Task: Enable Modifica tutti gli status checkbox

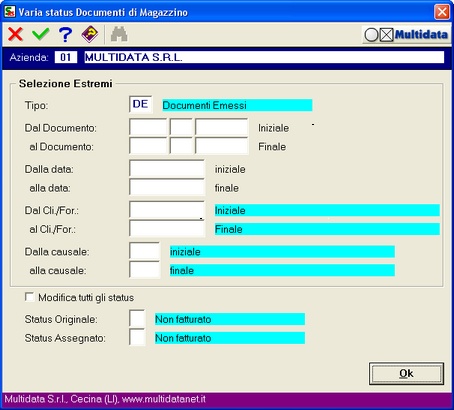Action: [x=30, y=297]
